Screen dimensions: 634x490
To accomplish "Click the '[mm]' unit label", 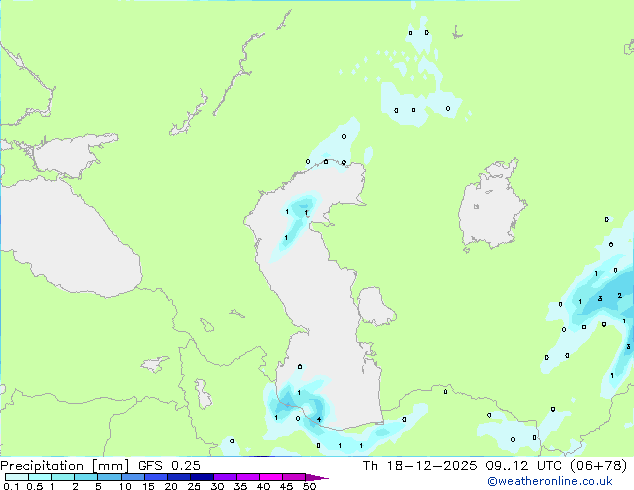I will click(x=111, y=466).
